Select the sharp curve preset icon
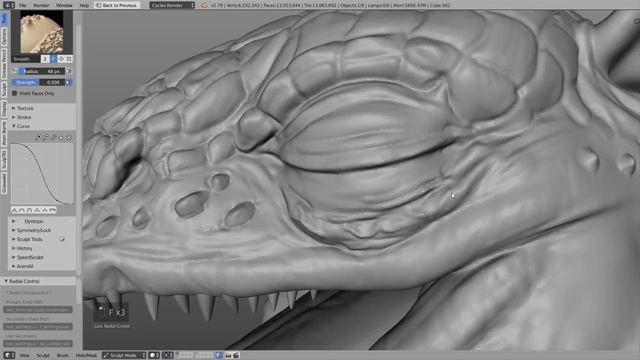640x360 pixels. click(37, 211)
